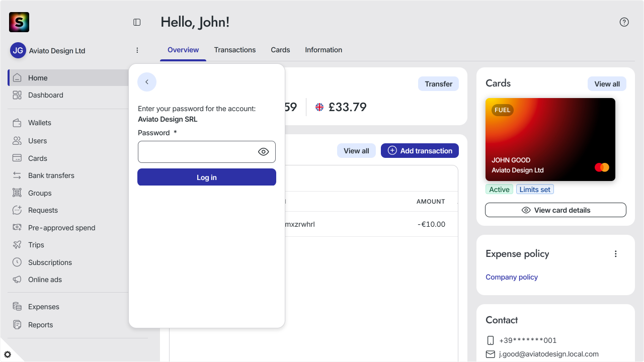The height and width of the screenshot is (362, 644).
Task: Open the Company policy link
Action: (x=512, y=277)
